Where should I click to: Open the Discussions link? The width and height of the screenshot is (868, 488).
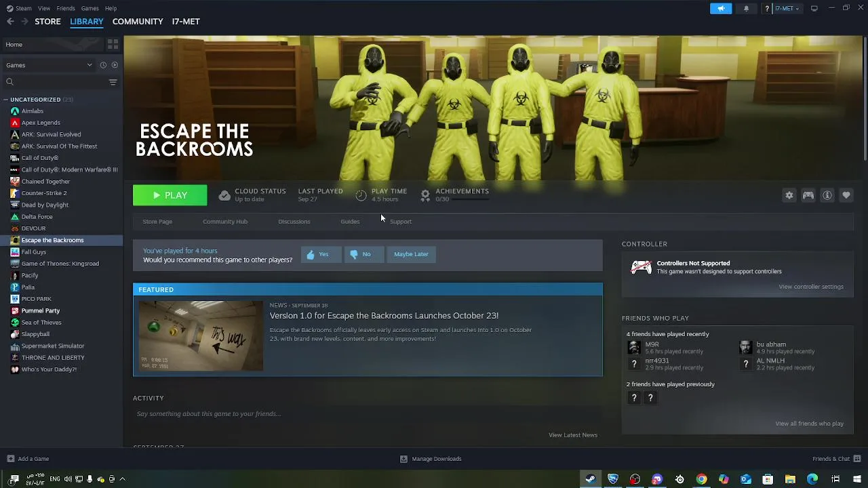(x=294, y=222)
